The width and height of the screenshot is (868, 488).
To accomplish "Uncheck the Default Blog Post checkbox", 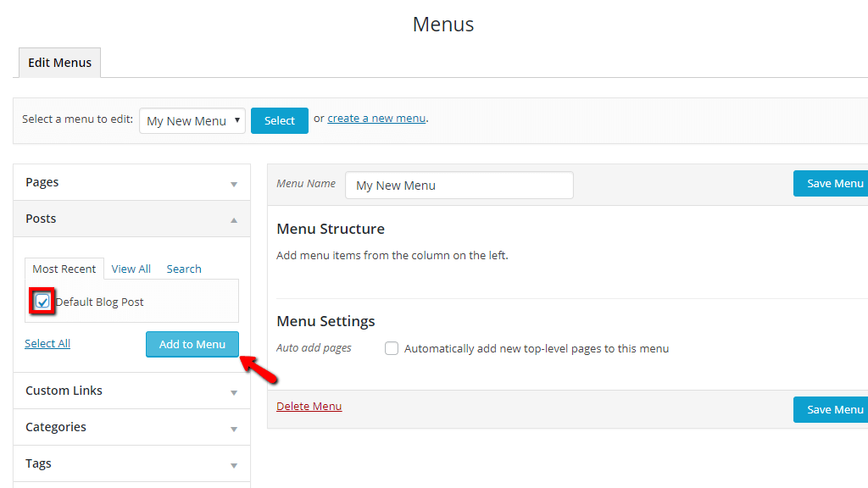I will pyautogui.click(x=42, y=302).
